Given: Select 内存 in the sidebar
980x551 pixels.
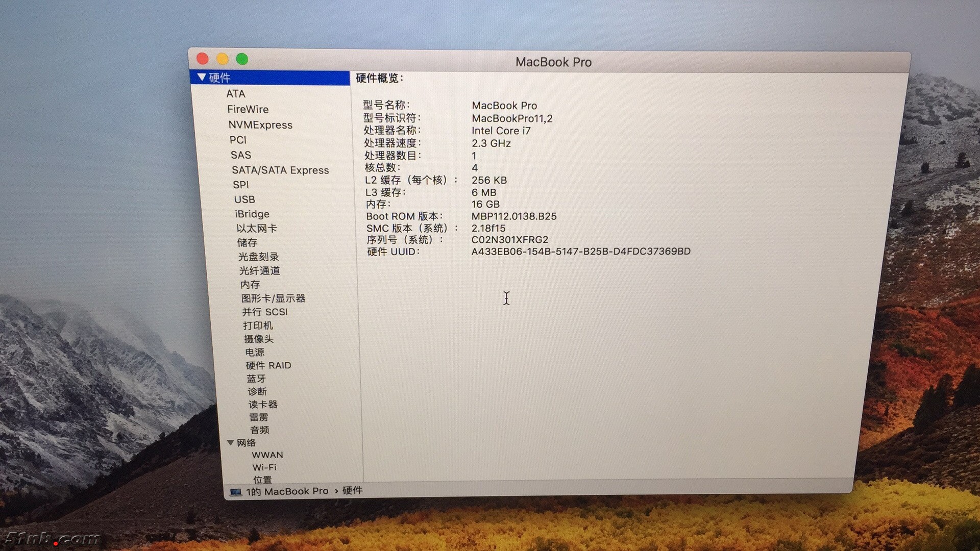Looking at the screenshot, I should tap(250, 285).
